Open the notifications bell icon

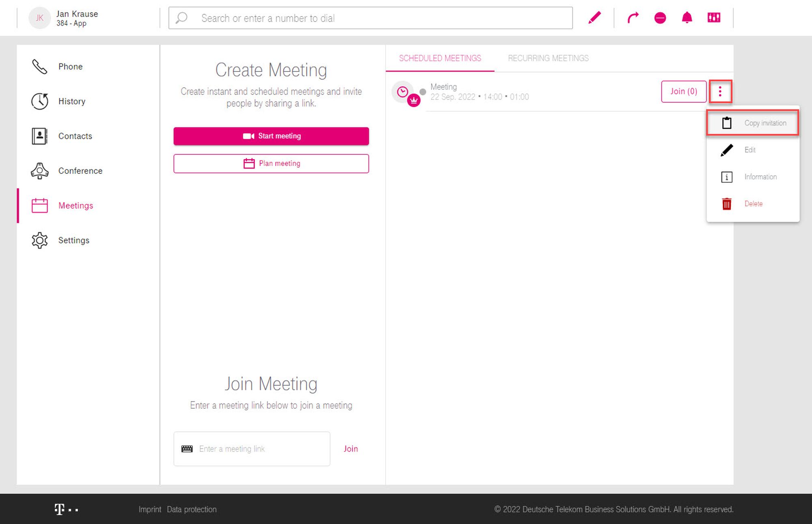pyautogui.click(x=687, y=18)
